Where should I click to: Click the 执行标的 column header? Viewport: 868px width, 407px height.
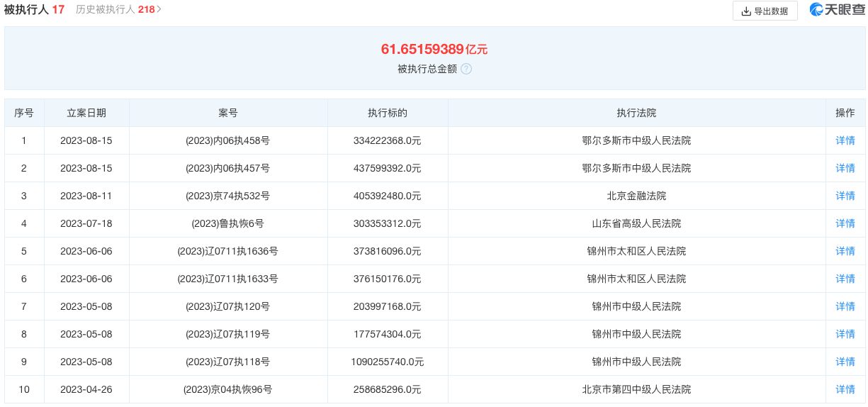[387, 113]
